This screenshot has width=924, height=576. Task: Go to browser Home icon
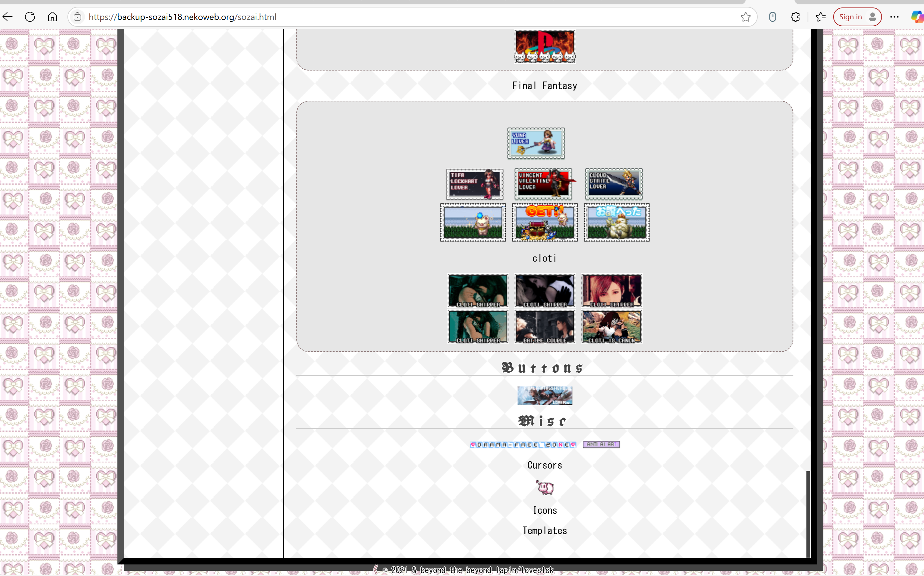click(52, 17)
